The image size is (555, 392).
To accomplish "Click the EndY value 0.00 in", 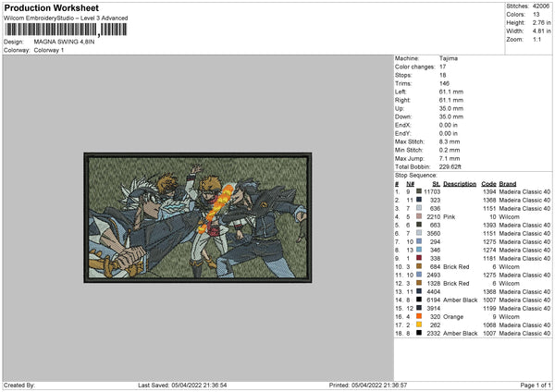I will [x=449, y=134].
